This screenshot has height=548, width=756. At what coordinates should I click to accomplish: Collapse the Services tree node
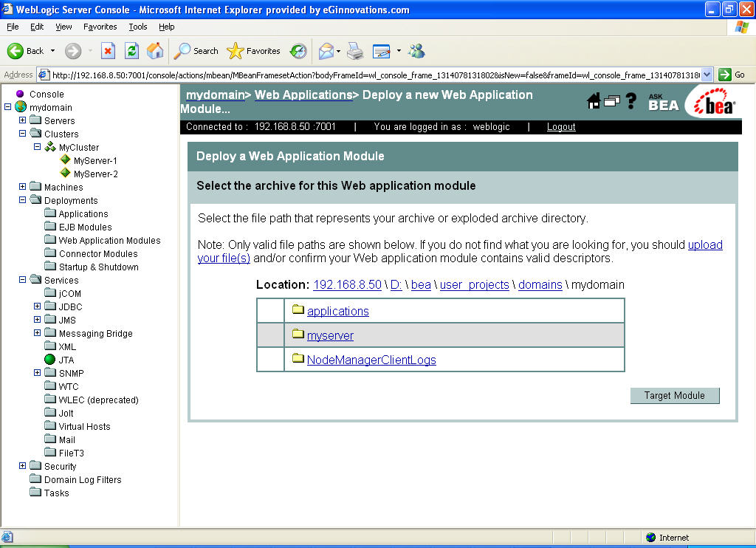[22, 279]
